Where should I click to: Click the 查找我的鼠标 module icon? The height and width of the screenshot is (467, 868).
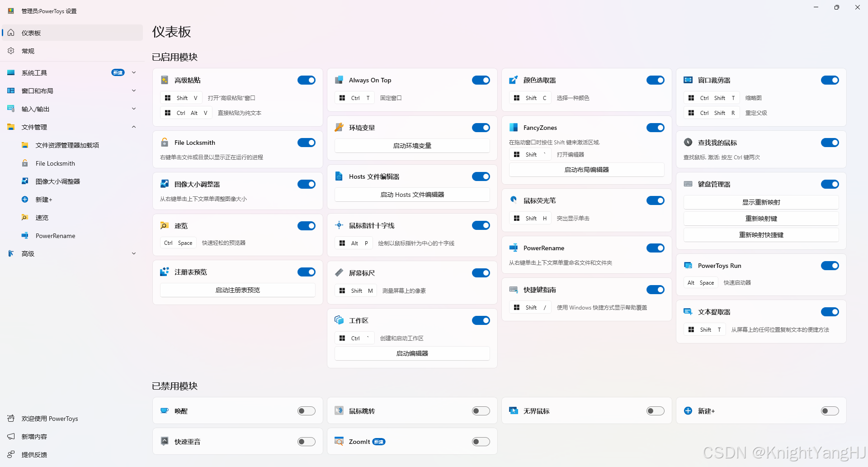(x=688, y=143)
